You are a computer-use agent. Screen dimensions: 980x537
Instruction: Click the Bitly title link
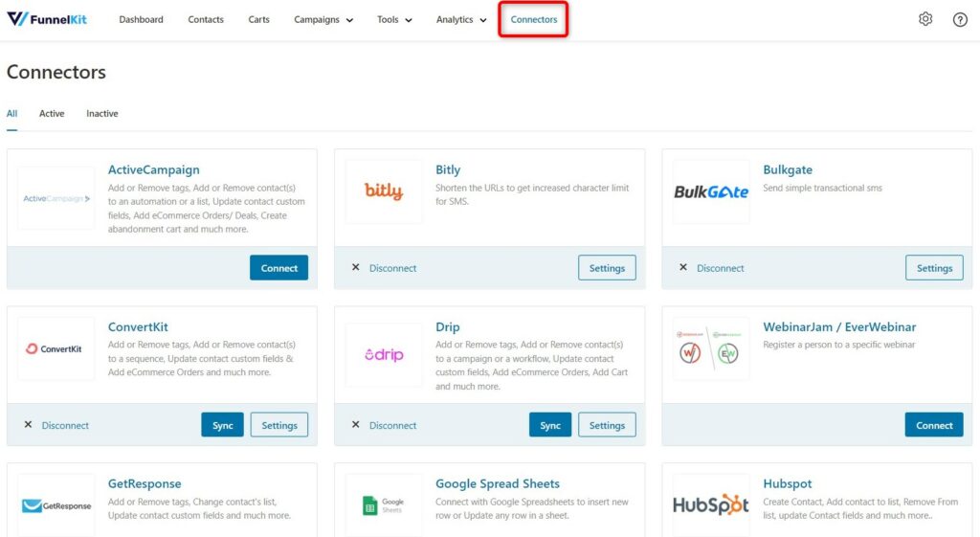tap(448, 169)
